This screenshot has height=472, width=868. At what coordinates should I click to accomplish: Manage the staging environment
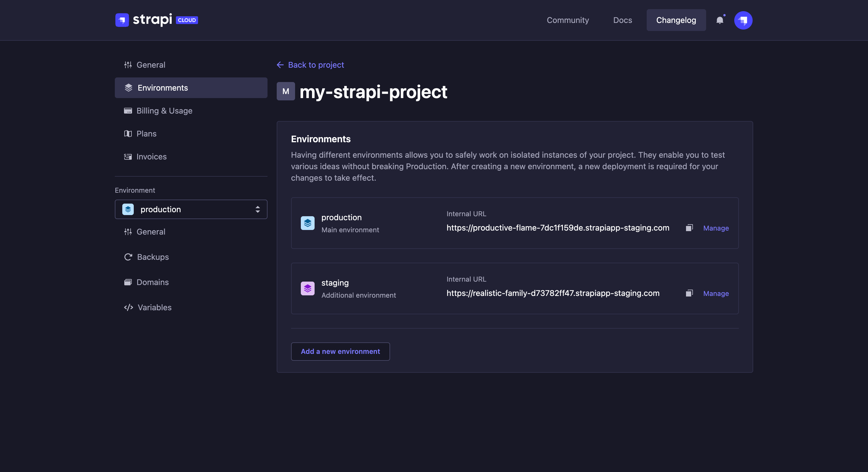coord(716,293)
